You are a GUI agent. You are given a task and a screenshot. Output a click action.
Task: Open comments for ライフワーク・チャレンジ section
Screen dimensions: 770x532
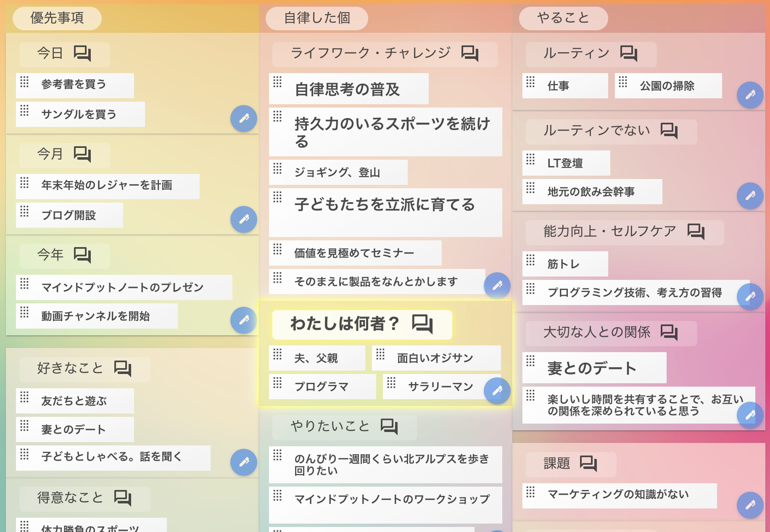coord(469,53)
